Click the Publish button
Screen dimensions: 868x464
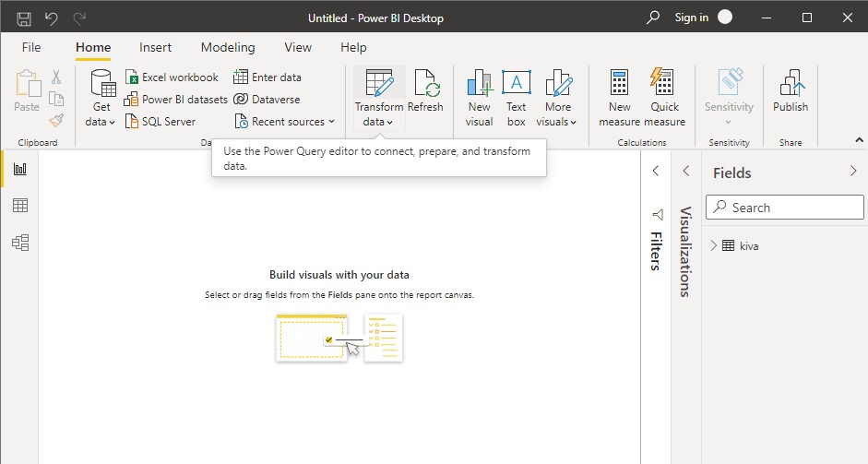tap(791, 91)
